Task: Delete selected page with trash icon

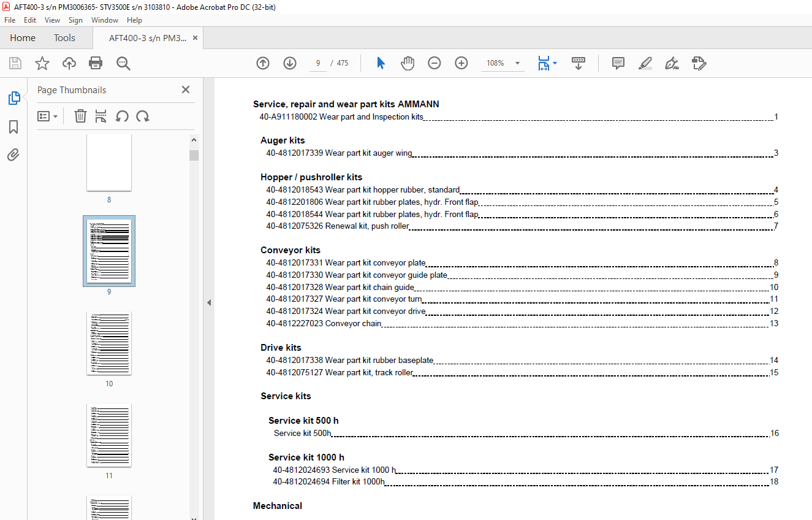Action: click(x=80, y=116)
